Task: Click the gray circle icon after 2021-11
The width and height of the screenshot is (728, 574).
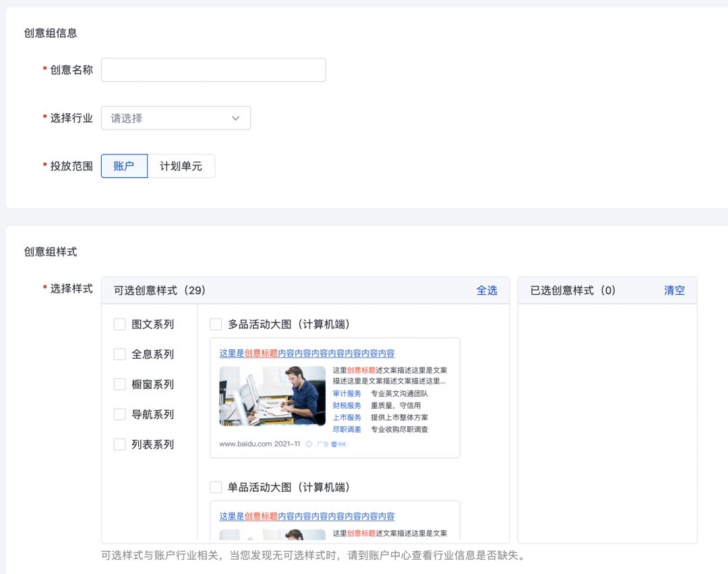Action: tap(309, 444)
